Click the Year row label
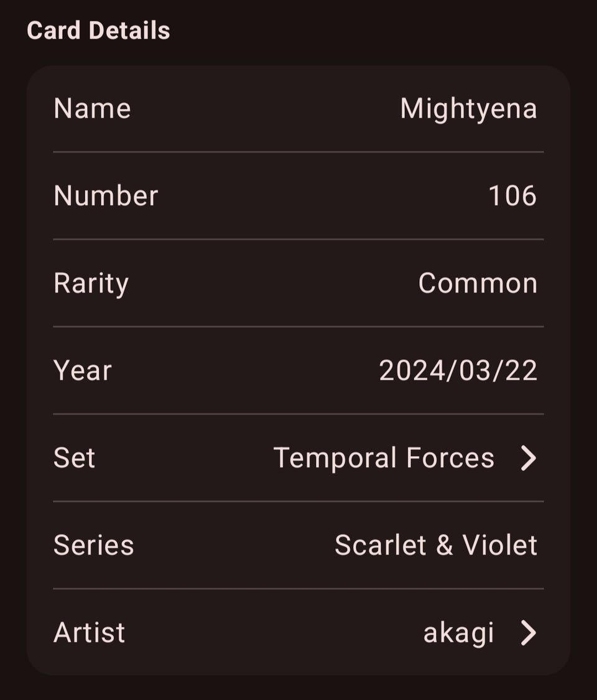Image resolution: width=597 pixels, height=700 pixels. (x=83, y=371)
